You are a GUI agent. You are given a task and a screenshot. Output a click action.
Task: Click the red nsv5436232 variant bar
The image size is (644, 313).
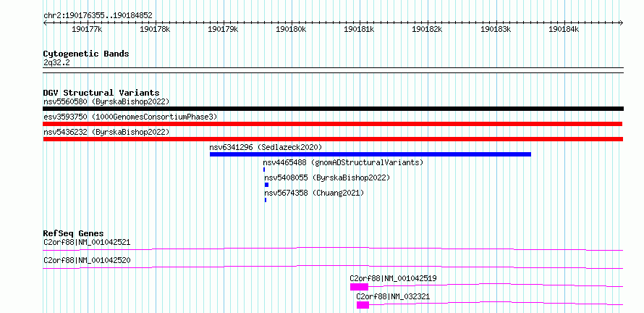coord(333,139)
